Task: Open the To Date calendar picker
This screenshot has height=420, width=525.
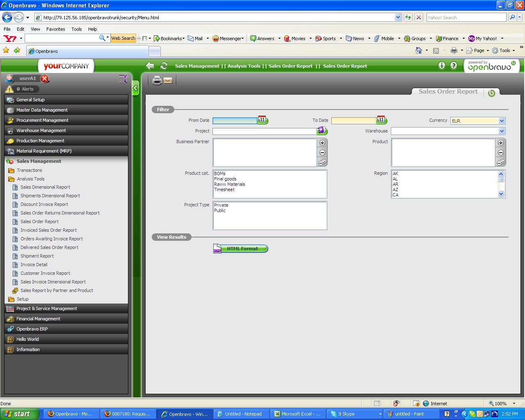Action: tap(381, 120)
